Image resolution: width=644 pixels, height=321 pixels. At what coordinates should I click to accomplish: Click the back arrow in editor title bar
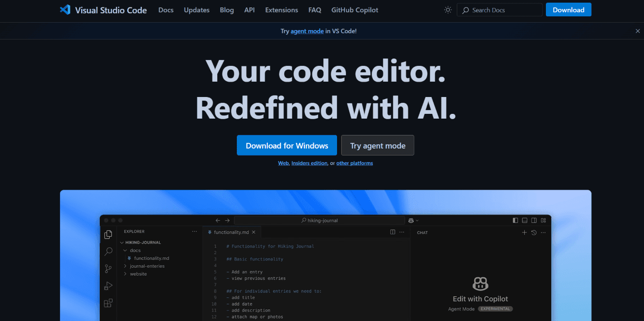click(218, 220)
